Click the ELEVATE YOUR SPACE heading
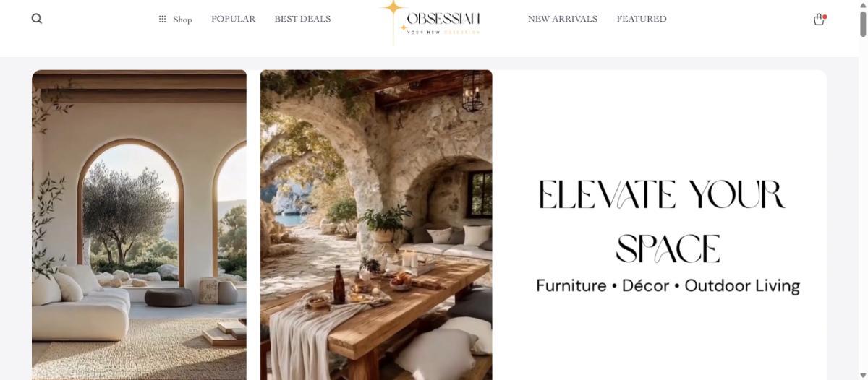868x380 pixels. pos(662,222)
